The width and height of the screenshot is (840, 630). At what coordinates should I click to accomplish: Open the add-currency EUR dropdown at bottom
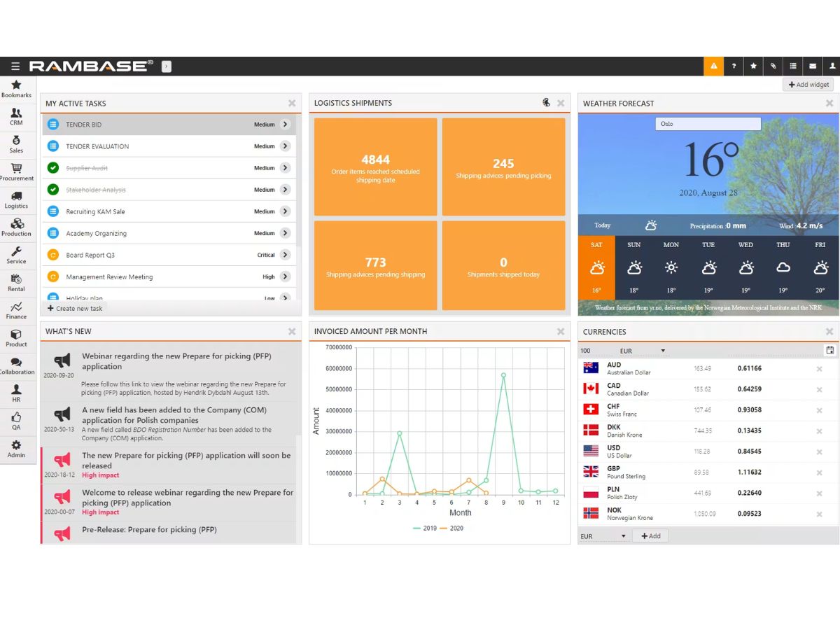[603, 536]
